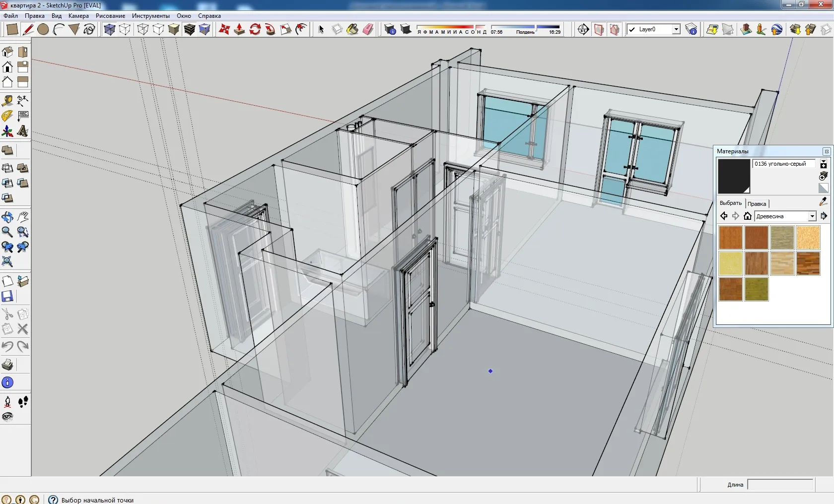Open Google Earth preview icon
This screenshot has height=504, width=834.
[777, 30]
